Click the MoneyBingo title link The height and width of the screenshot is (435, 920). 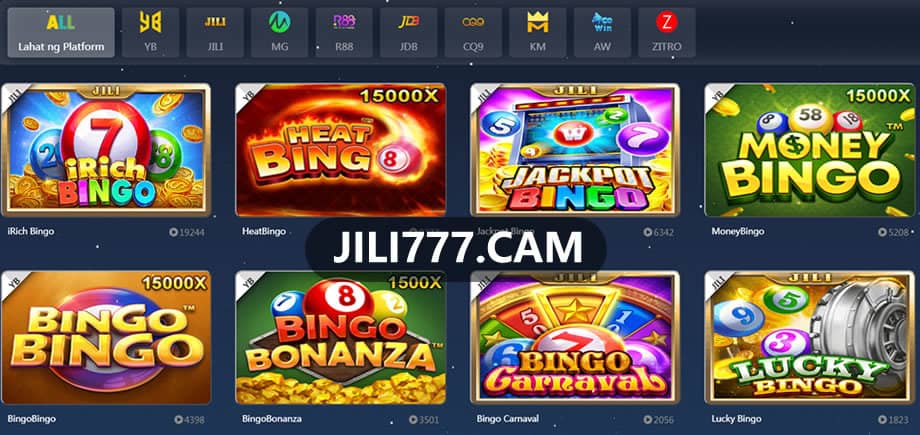pos(738,232)
